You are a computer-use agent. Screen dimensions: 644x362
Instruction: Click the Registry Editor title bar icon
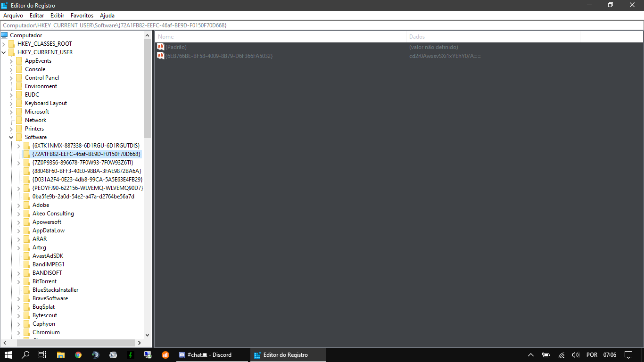[5, 5]
